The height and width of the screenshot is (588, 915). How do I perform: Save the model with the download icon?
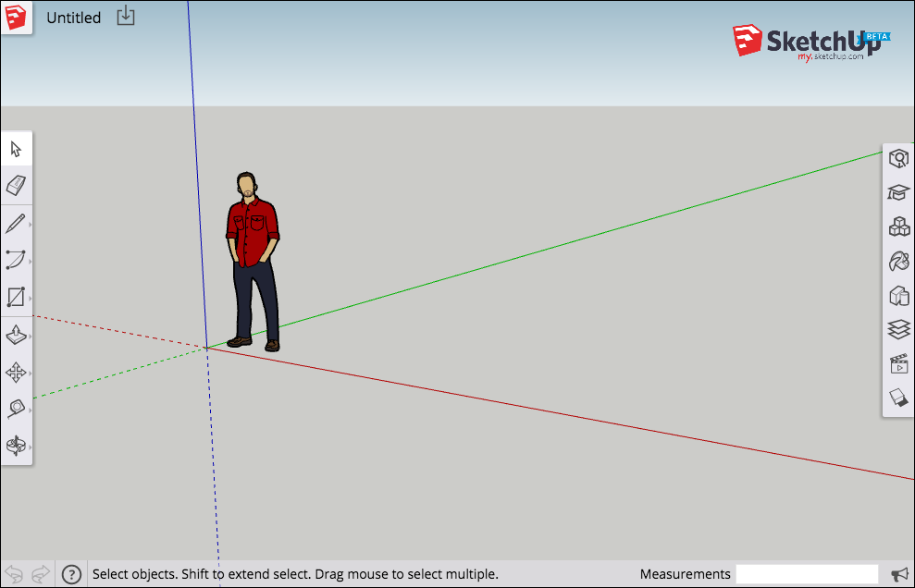(126, 16)
